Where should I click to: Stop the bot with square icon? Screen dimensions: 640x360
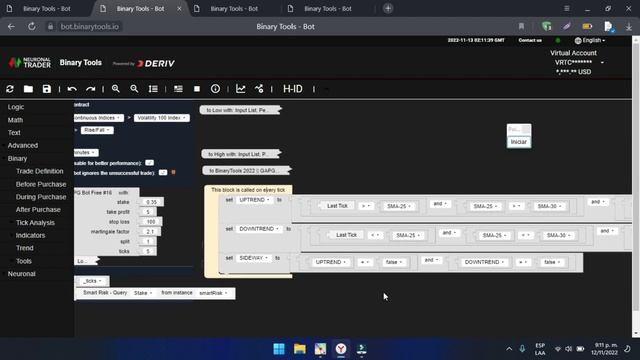pos(197,89)
